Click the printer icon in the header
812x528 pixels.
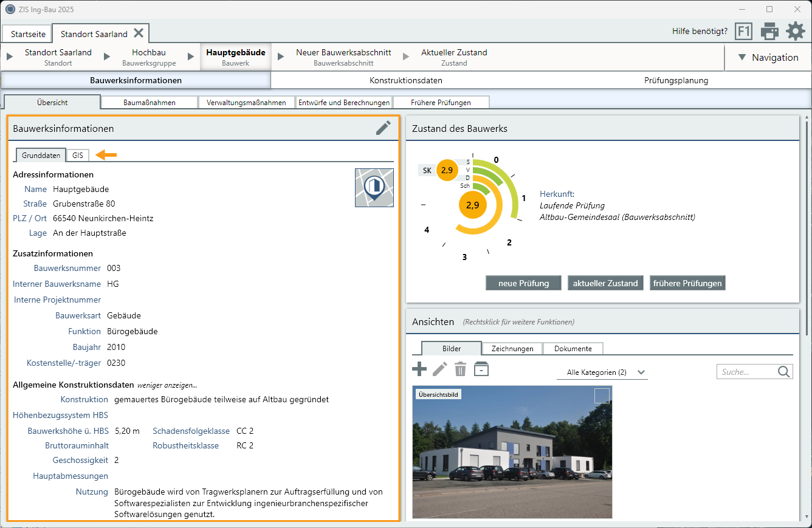coord(770,31)
